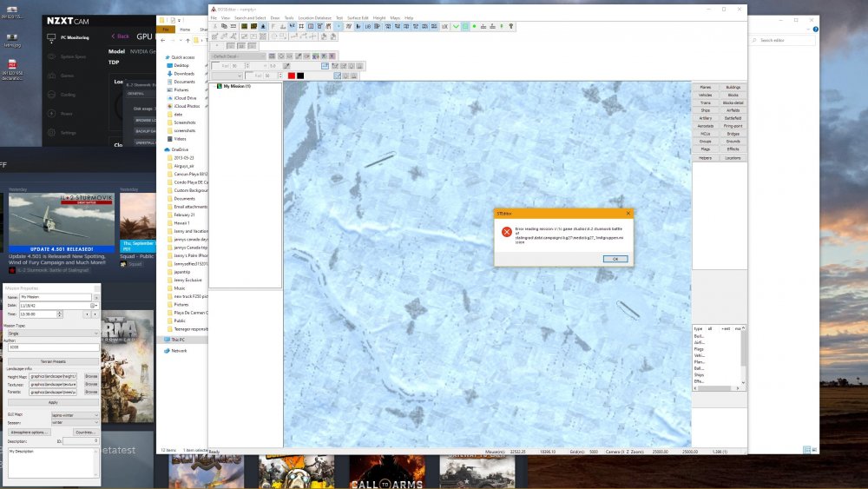Open the Location Database menu
The width and height of the screenshot is (868, 489).
tap(314, 17)
